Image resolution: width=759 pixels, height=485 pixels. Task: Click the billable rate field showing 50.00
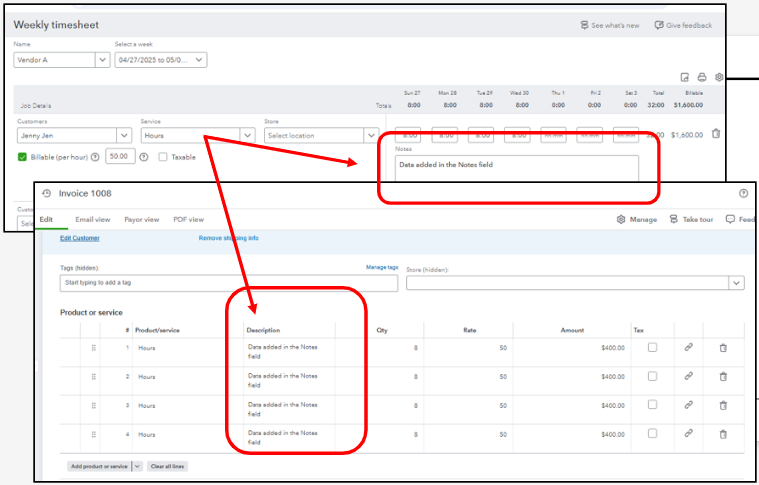click(120, 156)
